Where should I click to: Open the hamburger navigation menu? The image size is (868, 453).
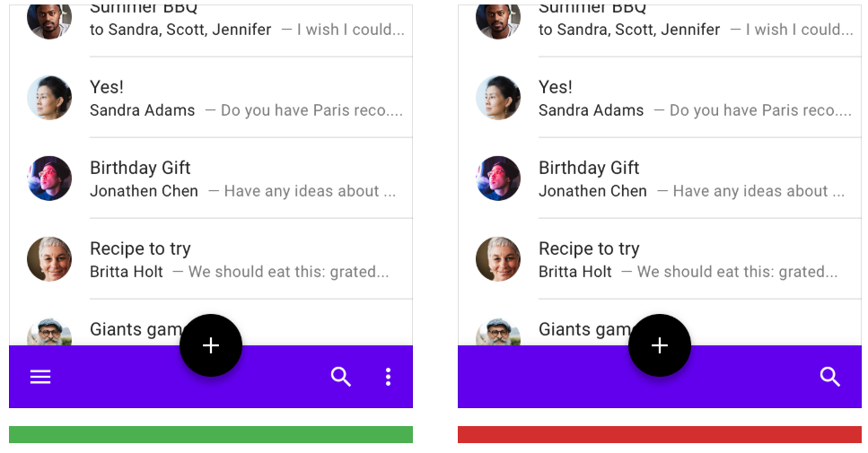40,377
